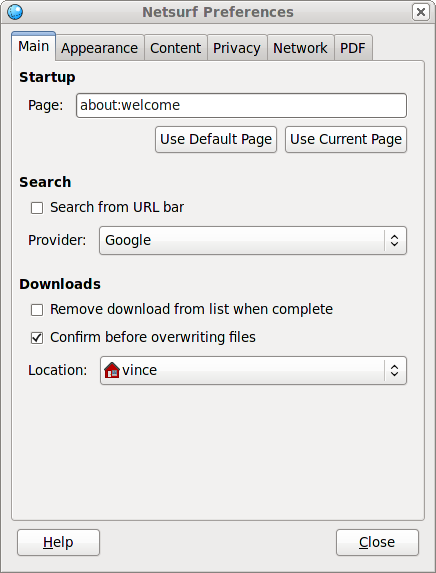
Task: Click Use Current Page button
Action: (x=346, y=139)
